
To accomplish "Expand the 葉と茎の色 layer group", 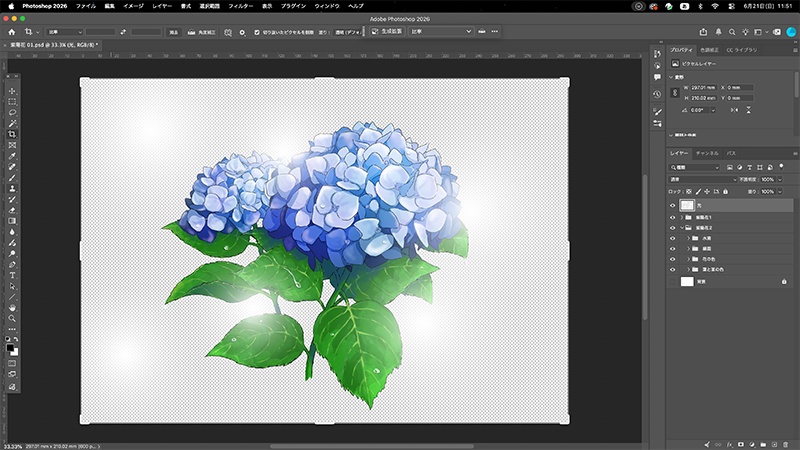I will 688,269.
